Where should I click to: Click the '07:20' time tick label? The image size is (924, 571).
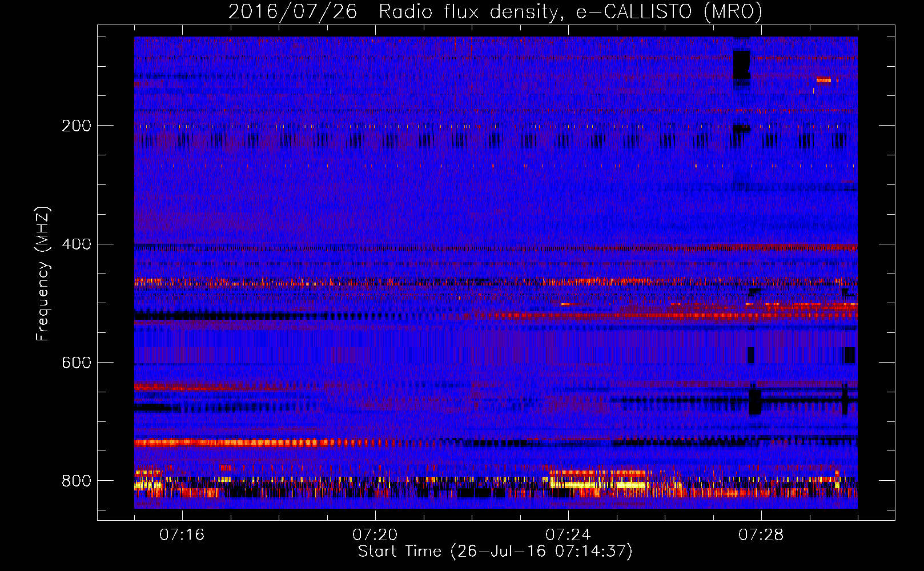(x=375, y=535)
